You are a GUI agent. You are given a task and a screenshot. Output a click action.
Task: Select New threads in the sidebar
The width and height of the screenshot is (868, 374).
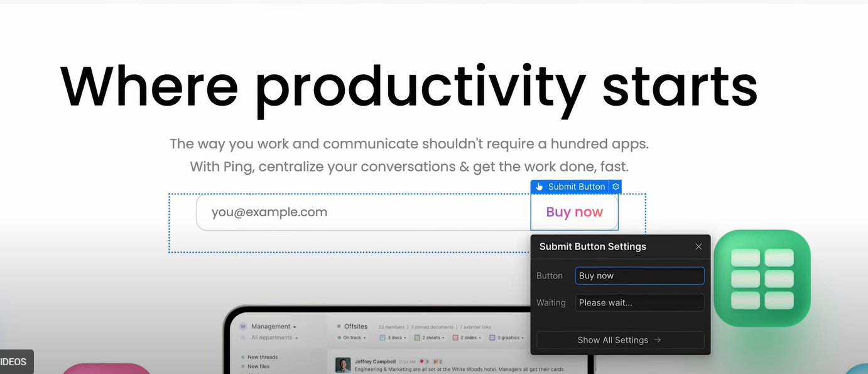click(x=263, y=357)
